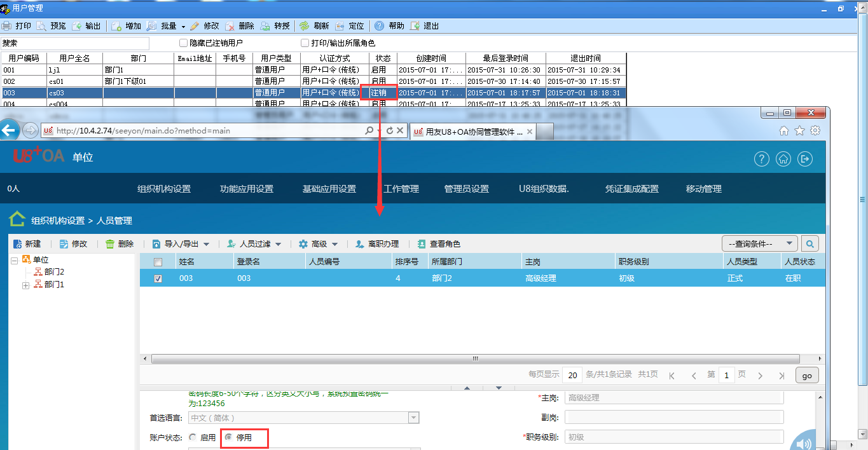The image size is (868, 450).
Task: Expand the 部门1 tree node
Action: point(26,285)
